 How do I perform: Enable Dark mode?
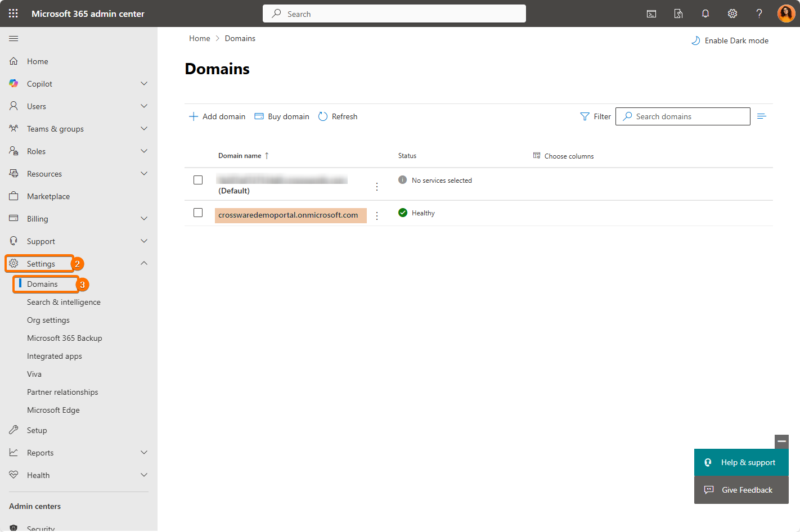730,40
